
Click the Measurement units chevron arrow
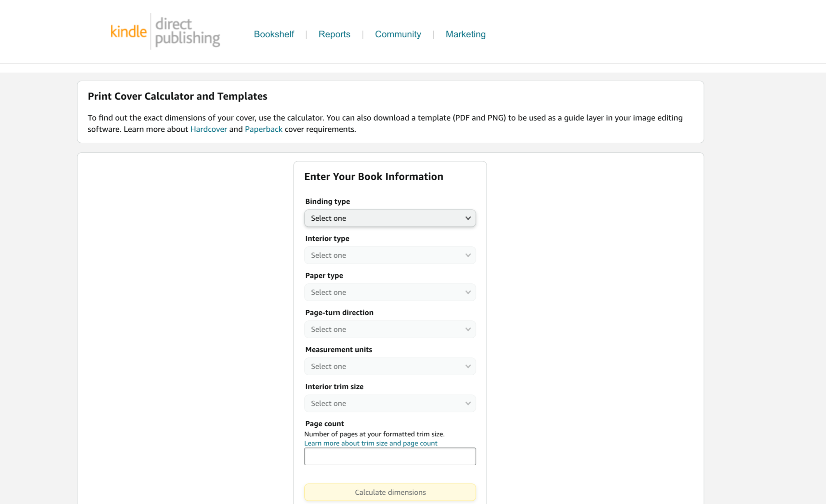[x=468, y=366]
